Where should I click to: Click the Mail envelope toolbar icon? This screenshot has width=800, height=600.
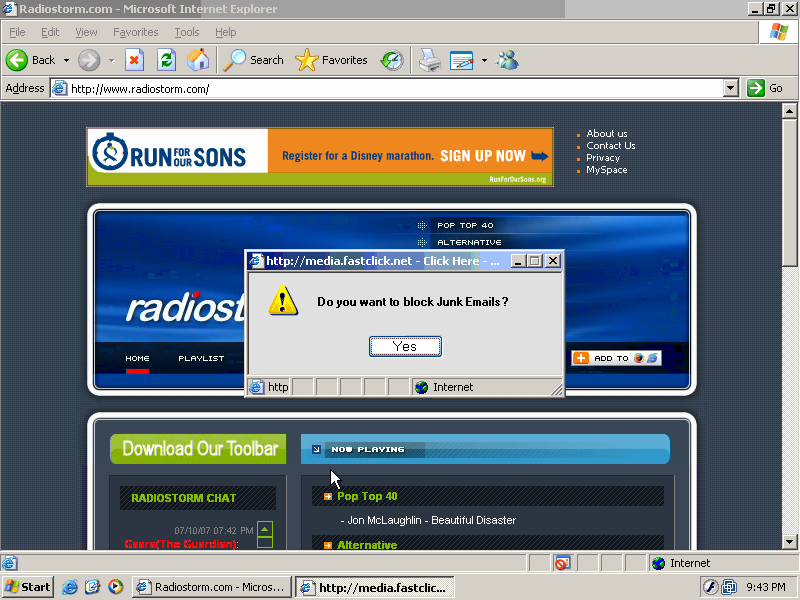click(x=462, y=60)
